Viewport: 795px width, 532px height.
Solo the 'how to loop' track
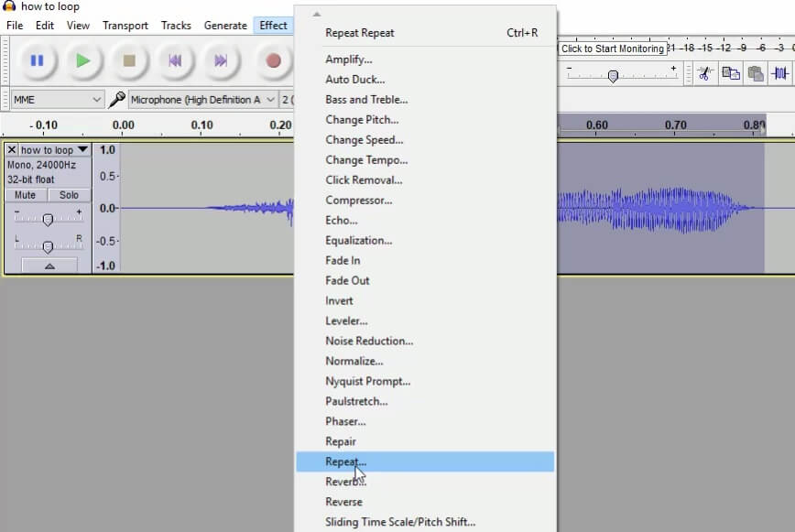click(x=70, y=194)
